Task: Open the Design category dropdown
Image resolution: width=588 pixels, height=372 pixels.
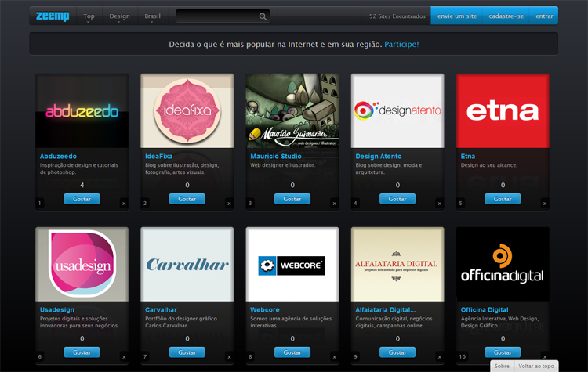Action: pyautogui.click(x=119, y=16)
